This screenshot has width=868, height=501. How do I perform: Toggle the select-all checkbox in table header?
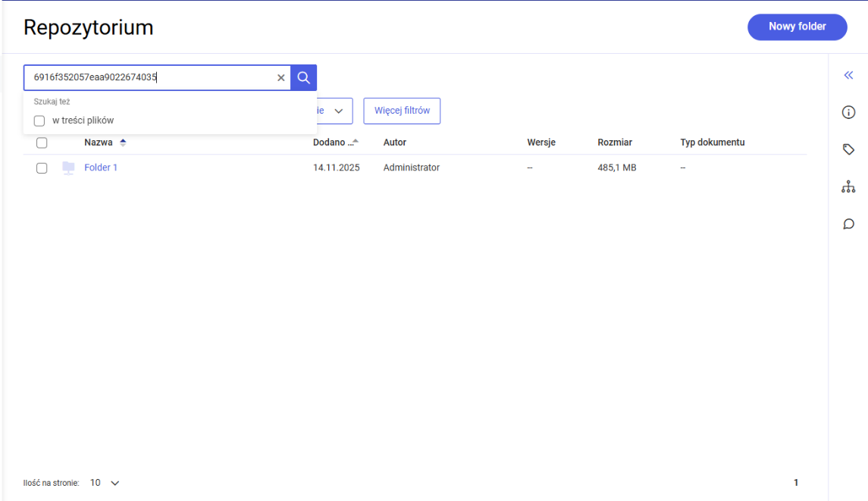tap(42, 142)
